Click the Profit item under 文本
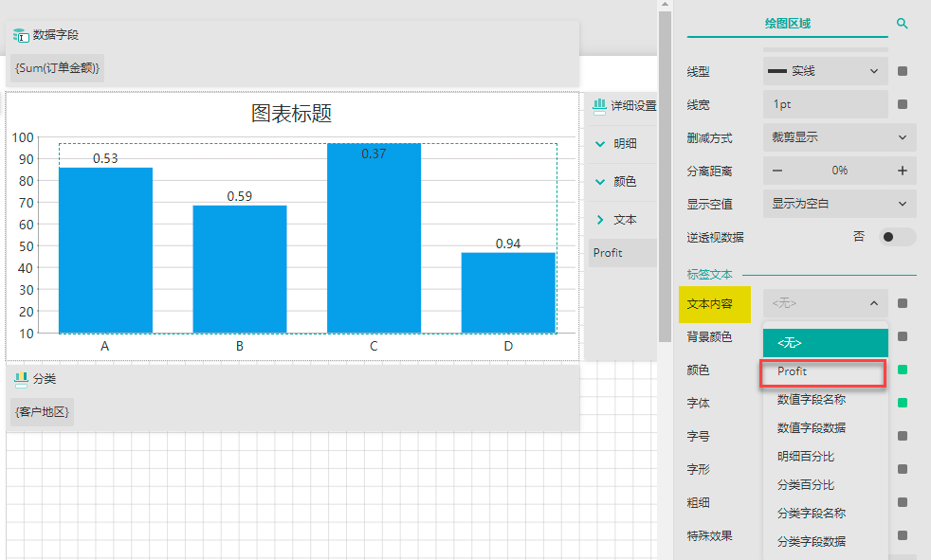Image resolution: width=931 pixels, height=560 pixels. pyautogui.click(x=622, y=253)
